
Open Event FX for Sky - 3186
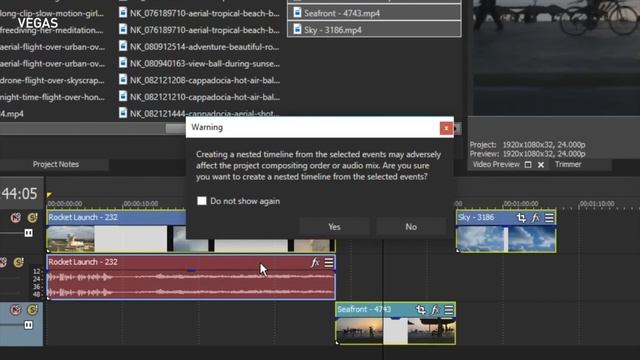(x=535, y=218)
